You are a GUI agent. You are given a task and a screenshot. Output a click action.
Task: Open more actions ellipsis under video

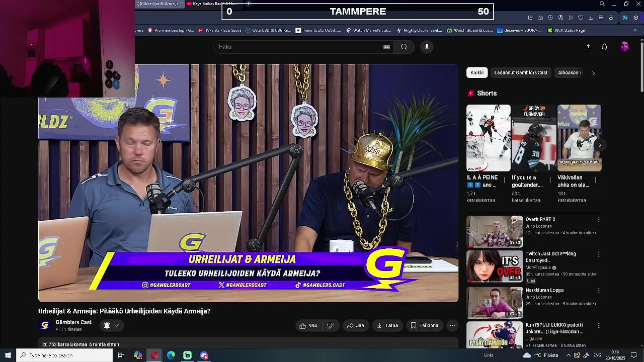coord(452,326)
